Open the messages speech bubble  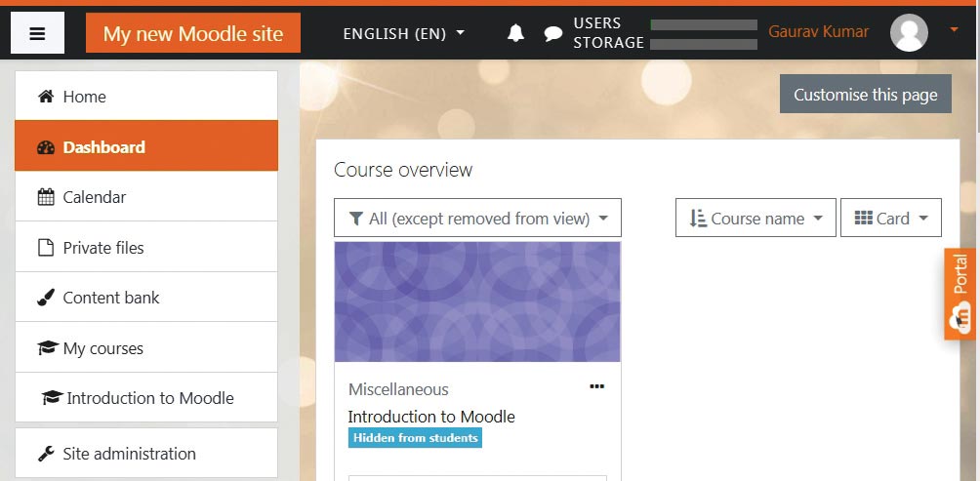click(x=553, y=34)
